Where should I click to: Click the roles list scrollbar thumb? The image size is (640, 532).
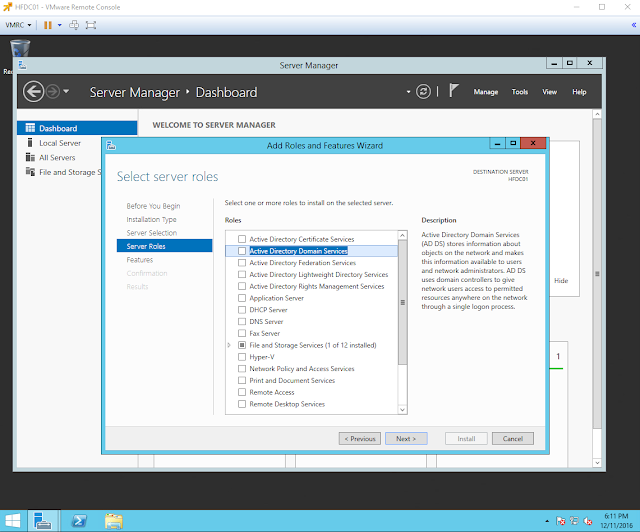click(402, 302)
